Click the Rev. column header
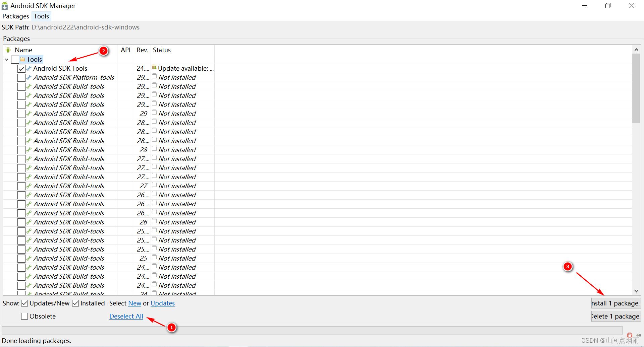The image size is (644, 347). (142, 50)
